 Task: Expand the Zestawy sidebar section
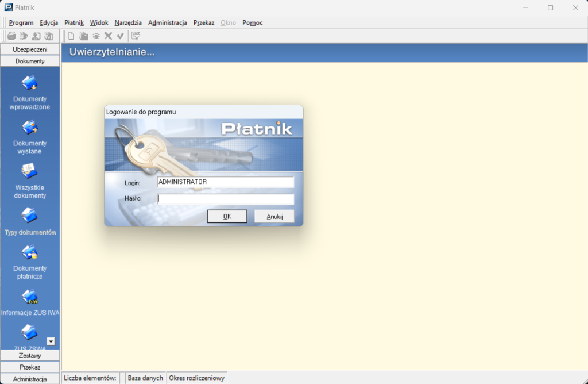pyautogui.click(x=30, y=355)
